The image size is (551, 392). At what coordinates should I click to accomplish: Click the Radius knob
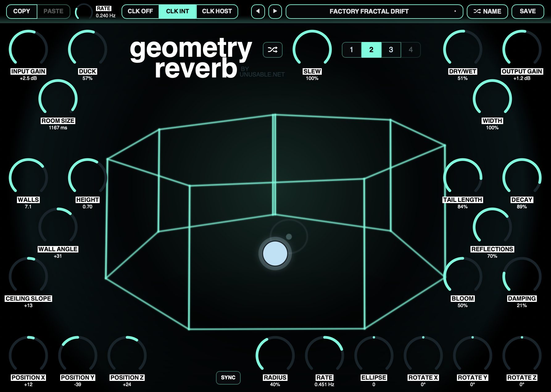275,355
